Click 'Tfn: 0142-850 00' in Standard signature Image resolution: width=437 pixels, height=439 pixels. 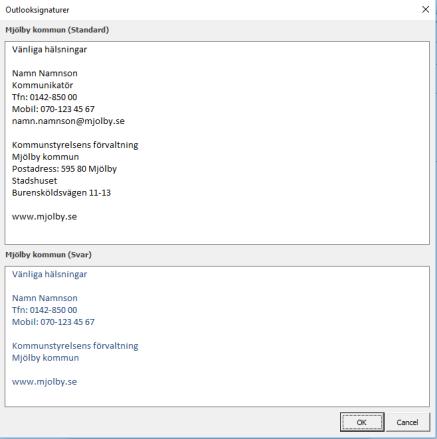click(x=45, y=97)
